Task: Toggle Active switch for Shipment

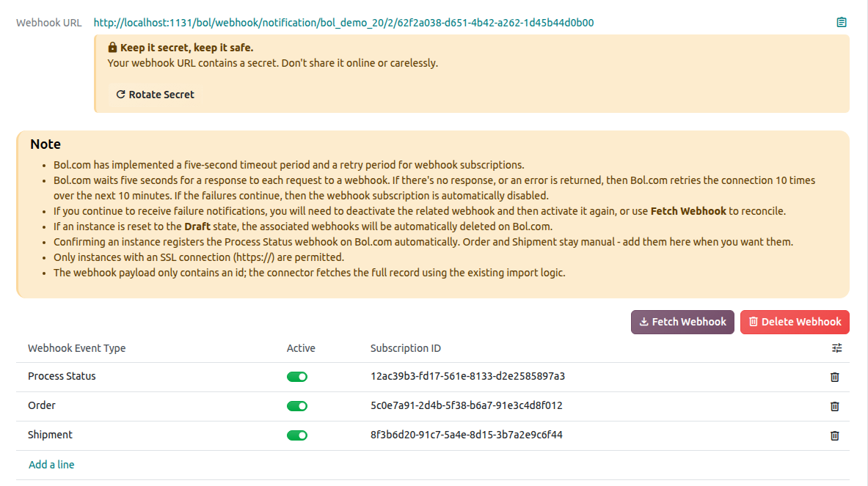Action: (297, 435)
